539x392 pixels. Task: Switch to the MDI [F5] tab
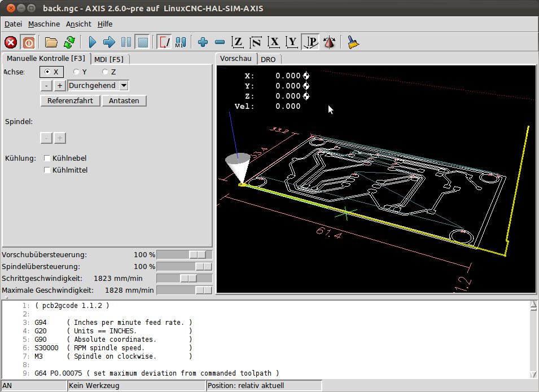click(109, 59)
